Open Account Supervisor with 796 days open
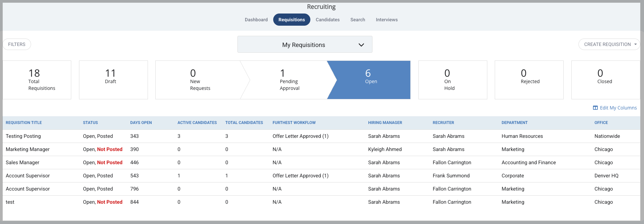The width and height of the screenshot is (644, 224). pyautogui.click(x=28, y=189)
